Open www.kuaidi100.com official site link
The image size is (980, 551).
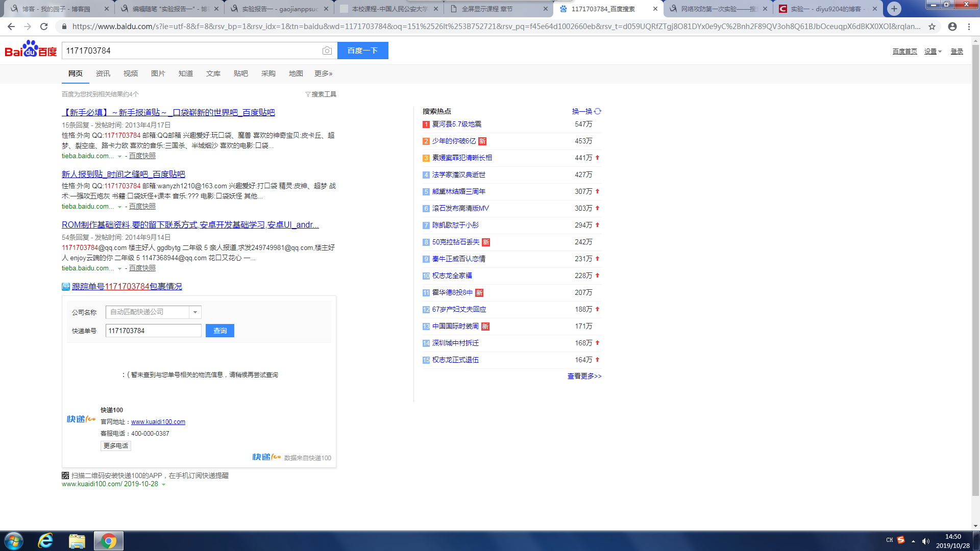(x=158, y=422)
